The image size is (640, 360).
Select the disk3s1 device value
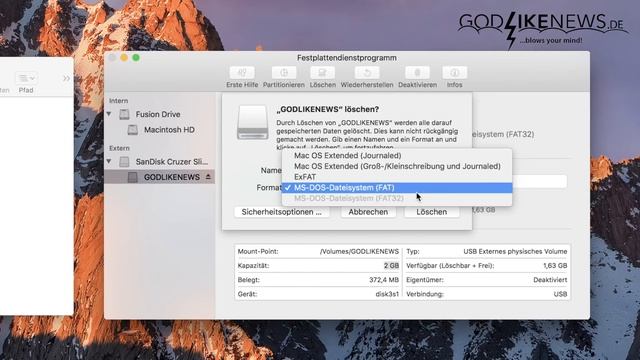(387, 294)
